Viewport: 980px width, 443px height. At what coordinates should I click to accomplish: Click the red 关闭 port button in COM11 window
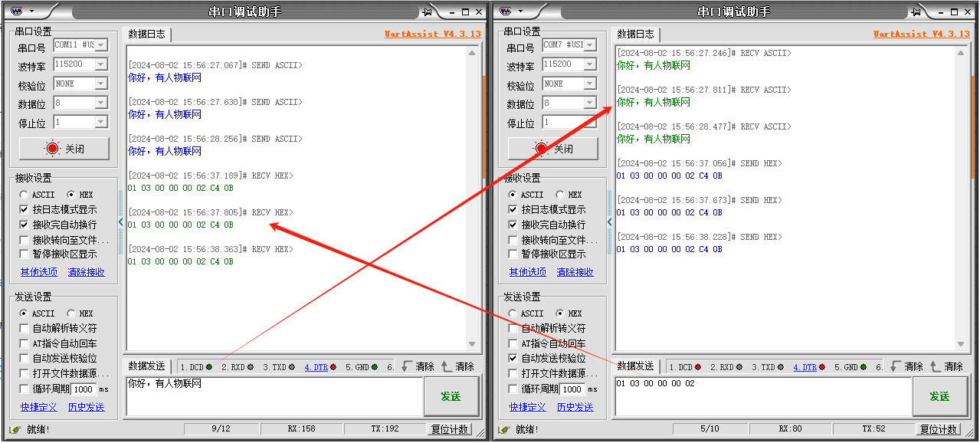(64, 149)
